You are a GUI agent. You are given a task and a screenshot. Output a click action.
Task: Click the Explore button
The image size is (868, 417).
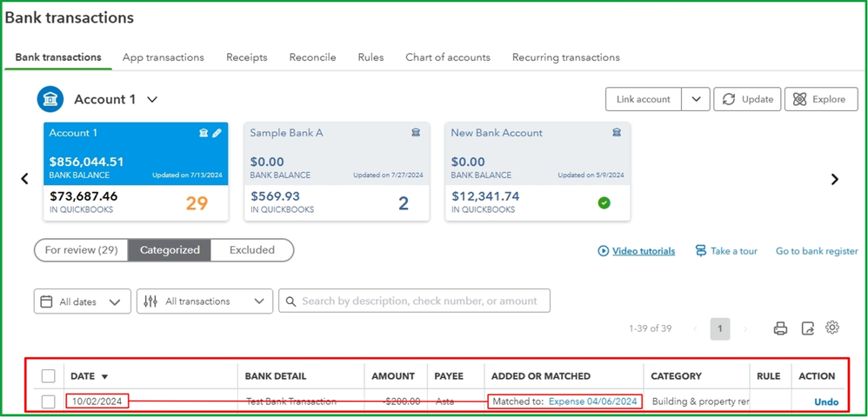point(822,99)
